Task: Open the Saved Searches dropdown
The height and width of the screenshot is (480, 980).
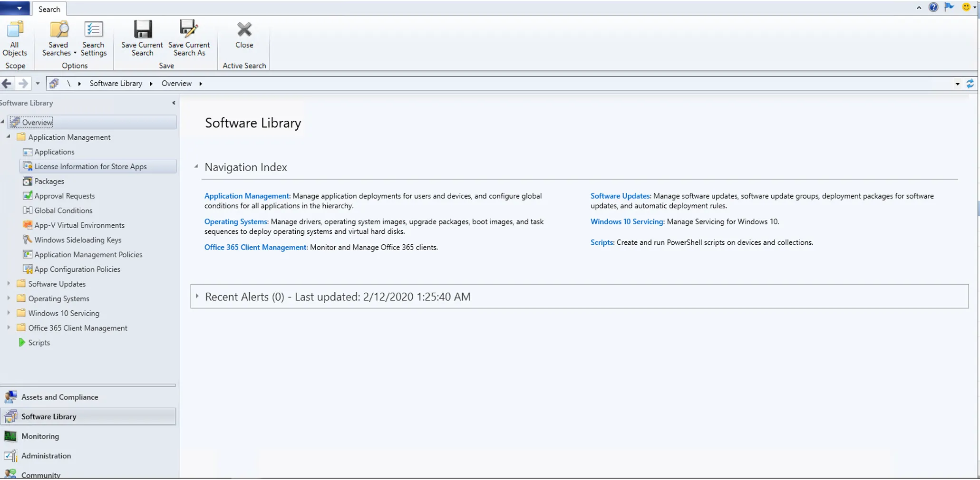Action: [x=59, y=38]
